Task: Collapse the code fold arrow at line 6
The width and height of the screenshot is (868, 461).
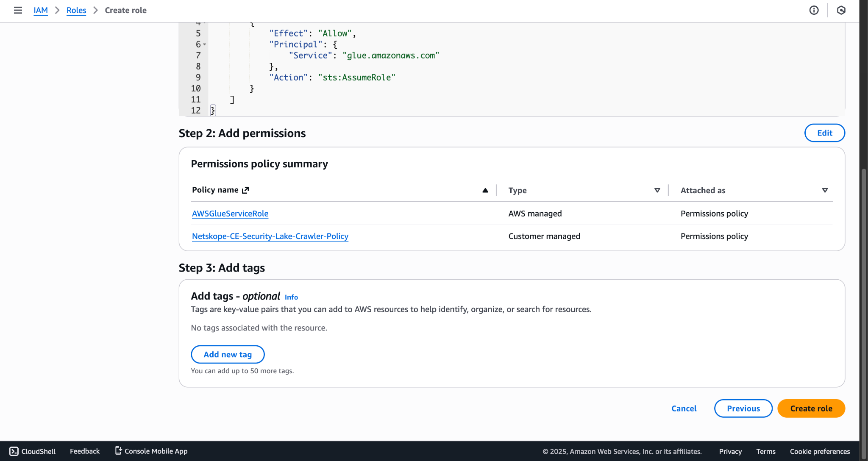Action: (205, 44)
